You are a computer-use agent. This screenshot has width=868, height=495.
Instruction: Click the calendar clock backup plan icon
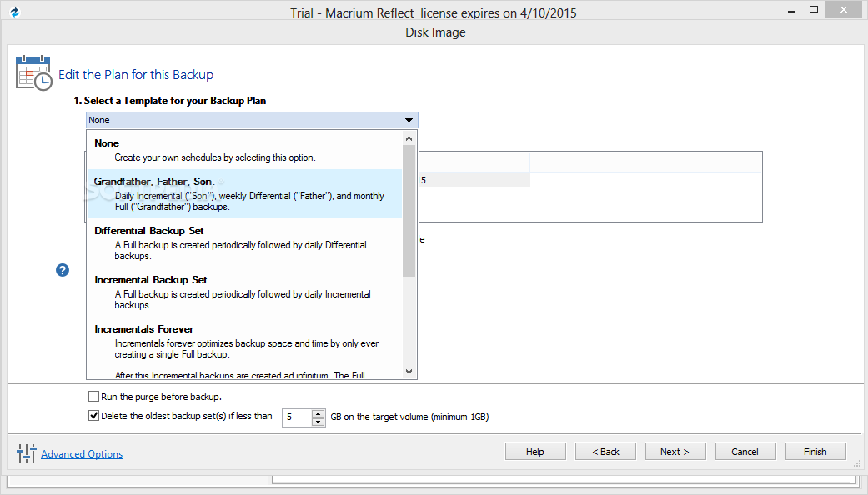33,73
